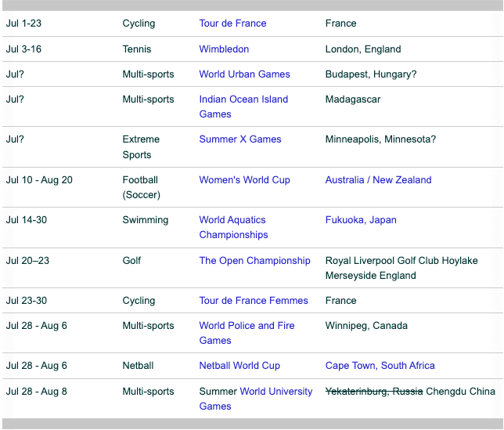Click 'France' in the Tour de France Femmes row

[340, 301]
